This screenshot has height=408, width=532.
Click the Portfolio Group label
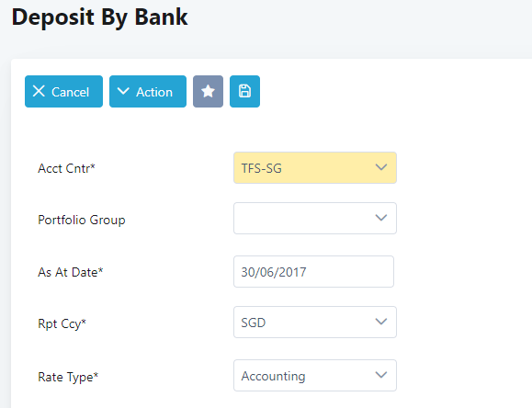(x=82, y=220)
